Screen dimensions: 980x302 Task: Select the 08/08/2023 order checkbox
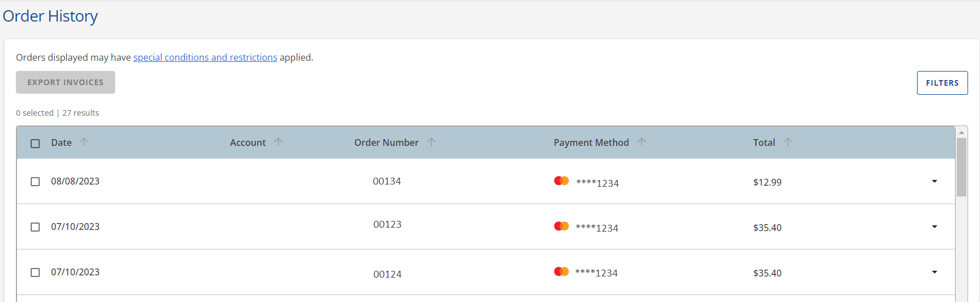[35, 182]
